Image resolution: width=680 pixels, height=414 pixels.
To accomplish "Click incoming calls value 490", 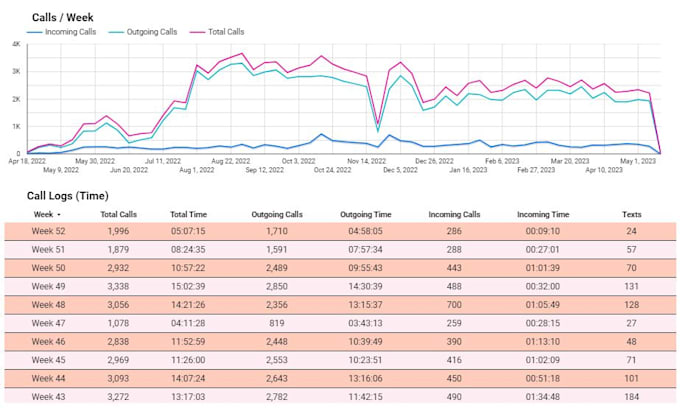I will coord(454,397).
